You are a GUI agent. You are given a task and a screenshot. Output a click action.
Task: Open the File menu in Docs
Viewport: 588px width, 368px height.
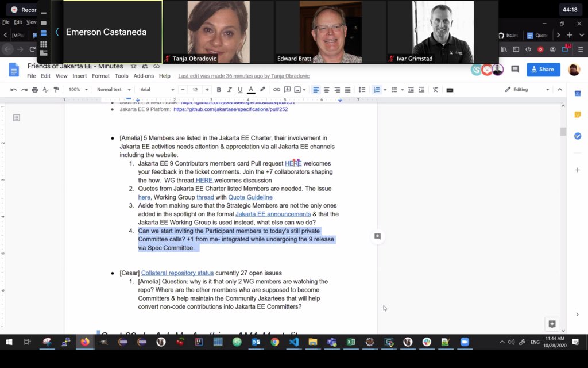(32, 76)
